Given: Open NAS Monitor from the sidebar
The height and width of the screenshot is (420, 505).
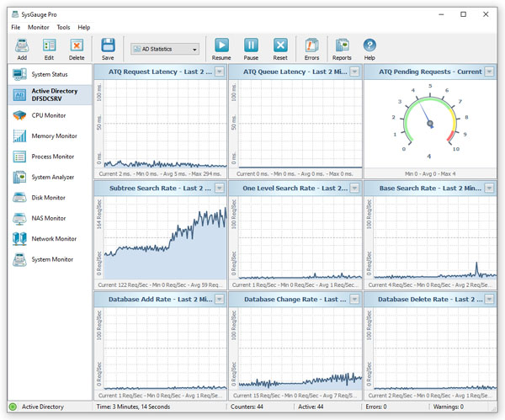Looking at the screenshot, I should coord(50,218).
